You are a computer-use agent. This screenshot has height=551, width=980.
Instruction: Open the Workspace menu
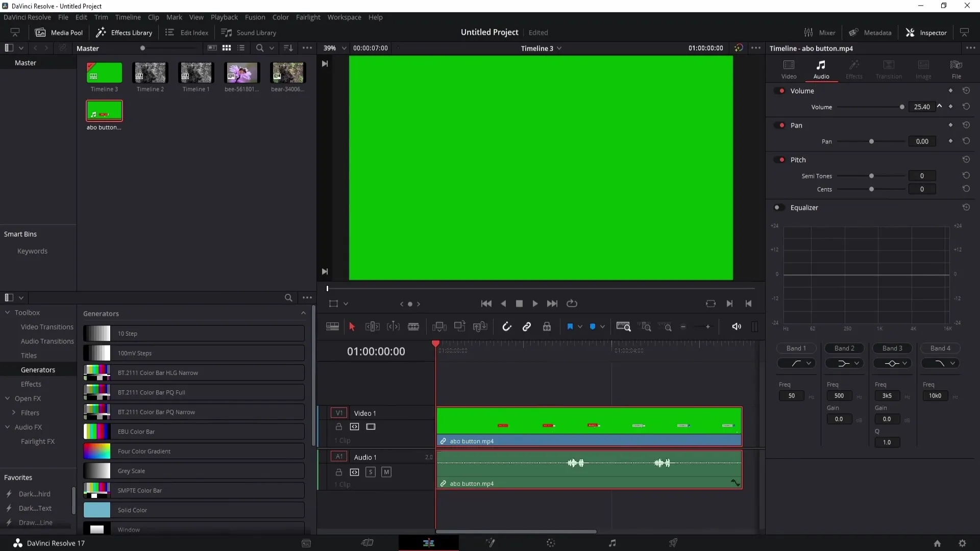click(x=344, y=17)
